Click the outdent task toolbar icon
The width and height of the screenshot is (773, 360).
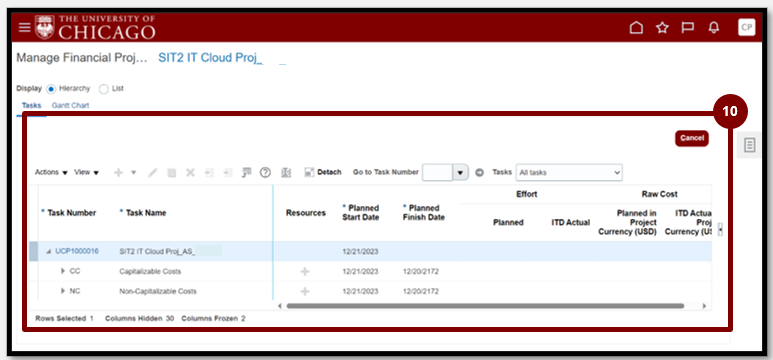(209, 173)
